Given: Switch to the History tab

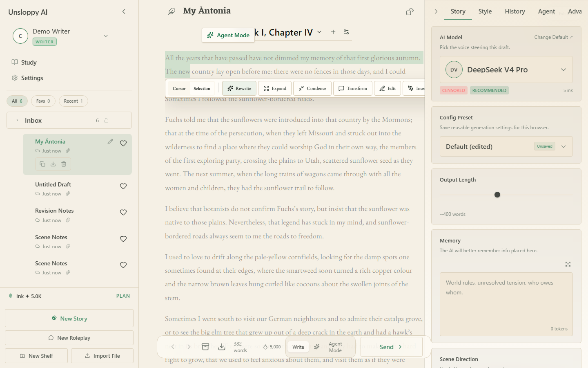Looking at the screenshot, I should pyautogui.click(x=515, y=11).
